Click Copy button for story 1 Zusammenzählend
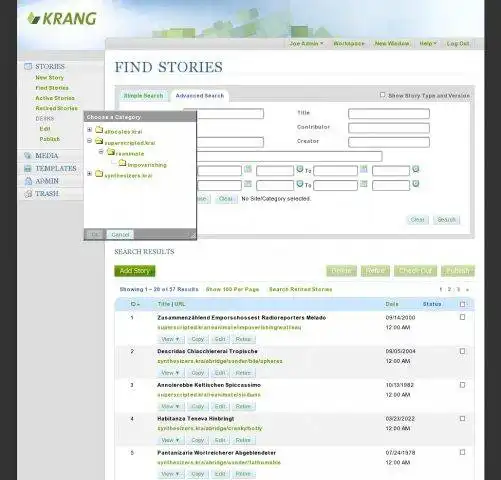501x480 pixels. point(198,339)
